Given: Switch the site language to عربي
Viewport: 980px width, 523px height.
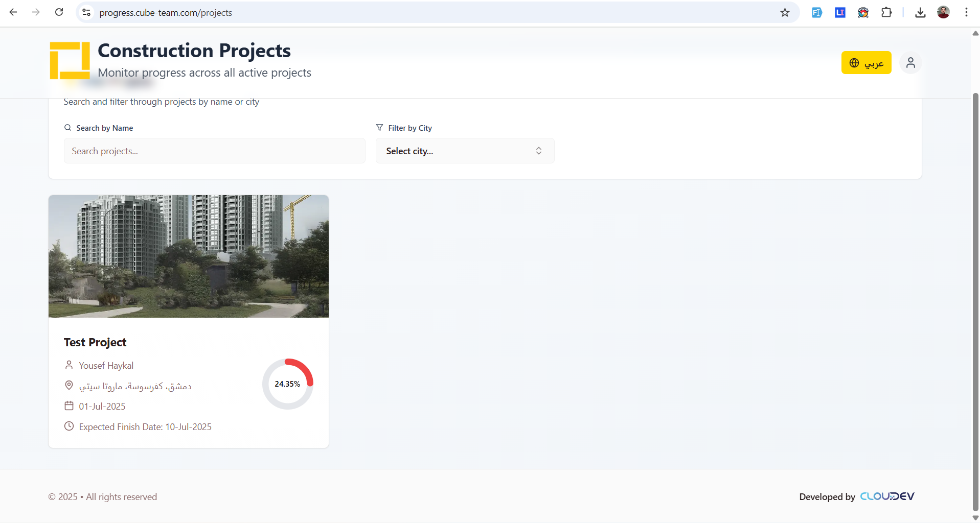Looking at the screenshot, I should coord(866,62).
